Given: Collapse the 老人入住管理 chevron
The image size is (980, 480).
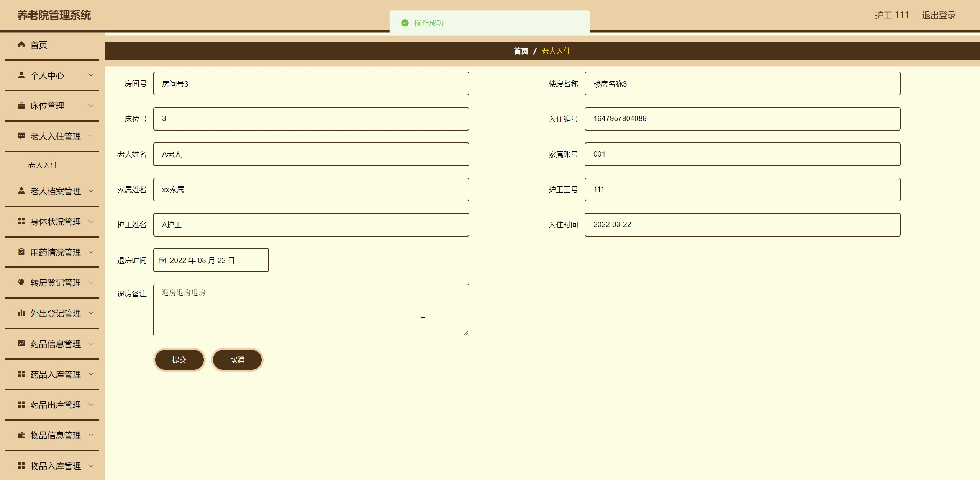Looking at the screenshot, I should tap(91, 136).
